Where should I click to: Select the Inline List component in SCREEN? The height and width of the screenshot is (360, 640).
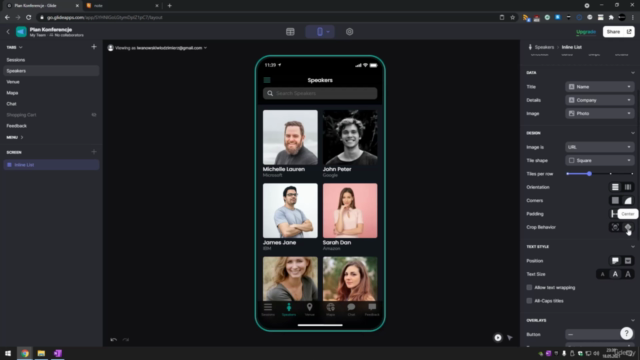pos(51,165)
